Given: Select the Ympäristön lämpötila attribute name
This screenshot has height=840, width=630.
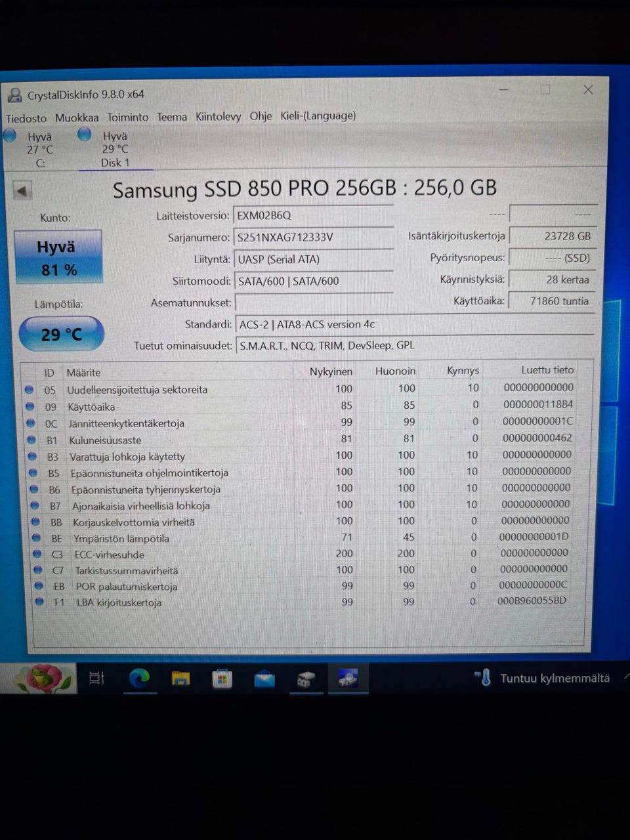Looking at the screenshot, I should tap(121, 538).
